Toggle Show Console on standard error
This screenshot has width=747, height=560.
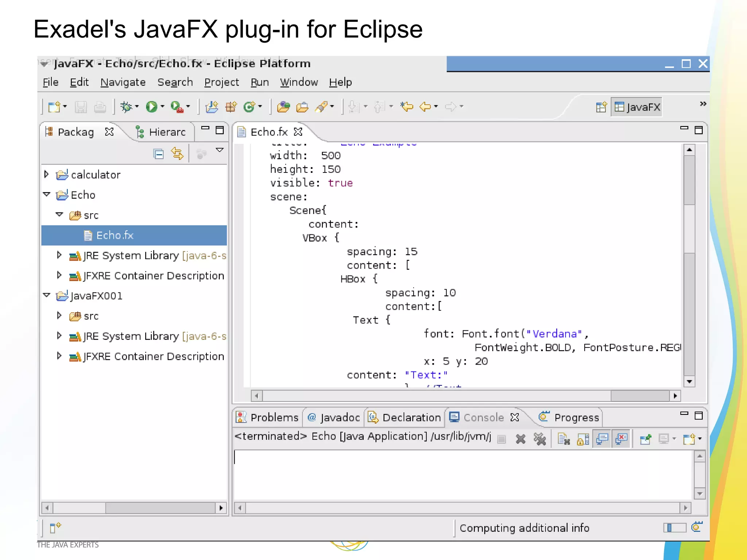[x=621, y=439]
